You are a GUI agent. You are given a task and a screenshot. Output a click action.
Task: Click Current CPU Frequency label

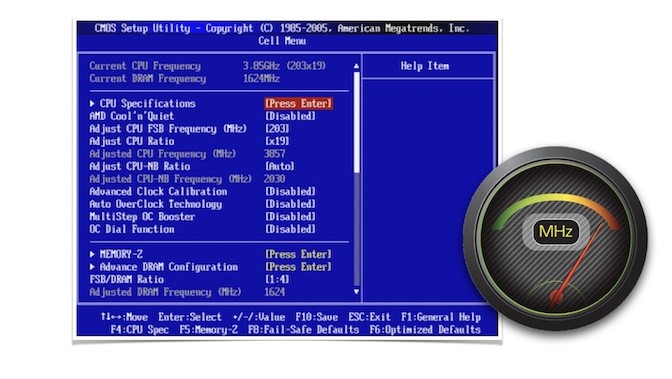pos(145,66)
